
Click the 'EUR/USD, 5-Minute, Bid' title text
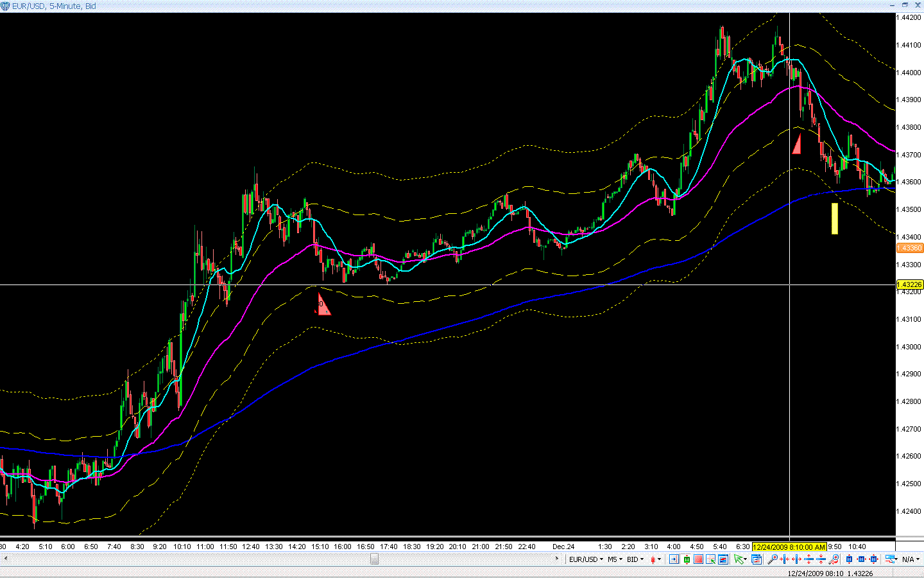55,6
